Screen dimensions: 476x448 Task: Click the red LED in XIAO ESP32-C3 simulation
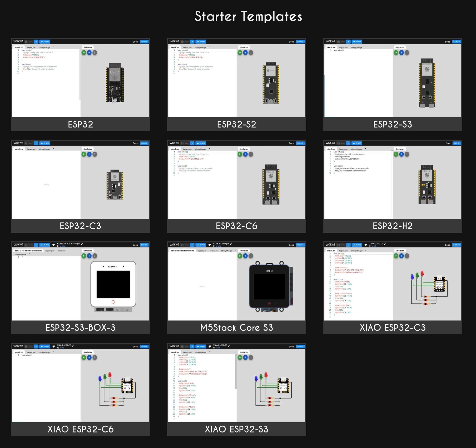coord(422,273)
